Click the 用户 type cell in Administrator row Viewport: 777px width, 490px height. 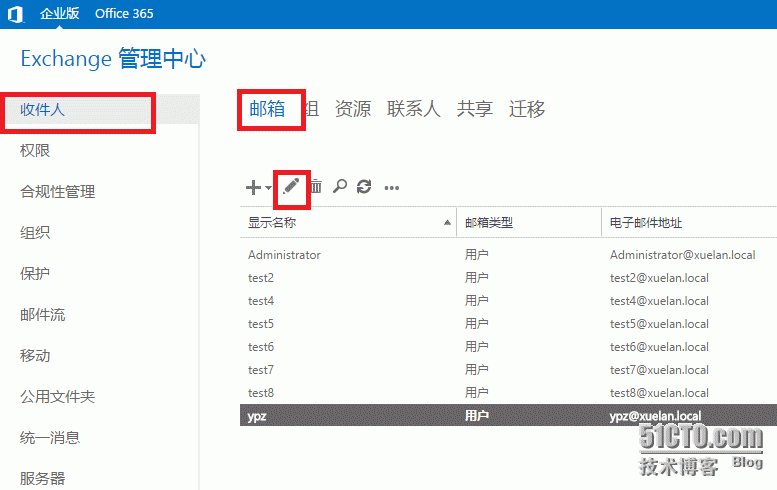(476, 255)
